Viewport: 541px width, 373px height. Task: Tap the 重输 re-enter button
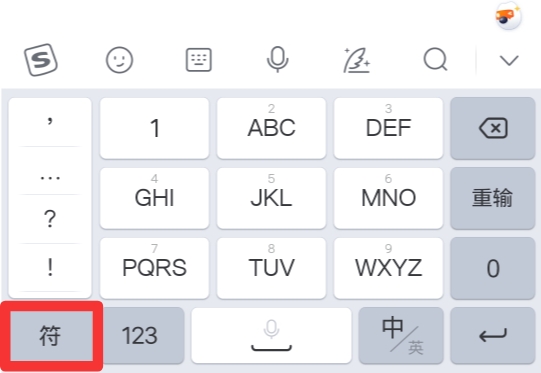[493, 198]
